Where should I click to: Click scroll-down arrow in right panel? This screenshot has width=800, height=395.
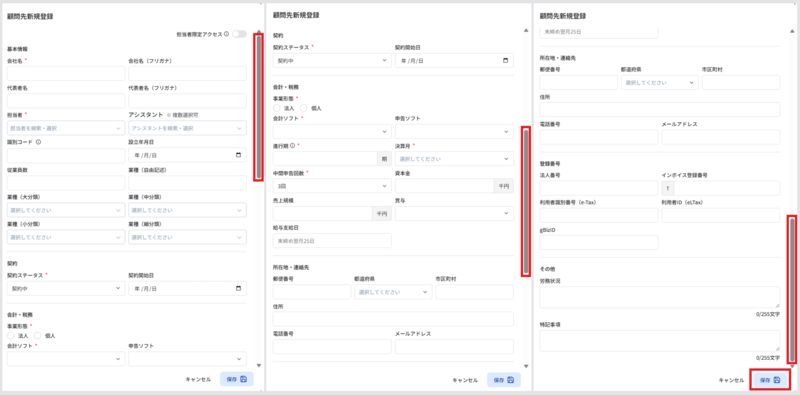coord(792,365)
